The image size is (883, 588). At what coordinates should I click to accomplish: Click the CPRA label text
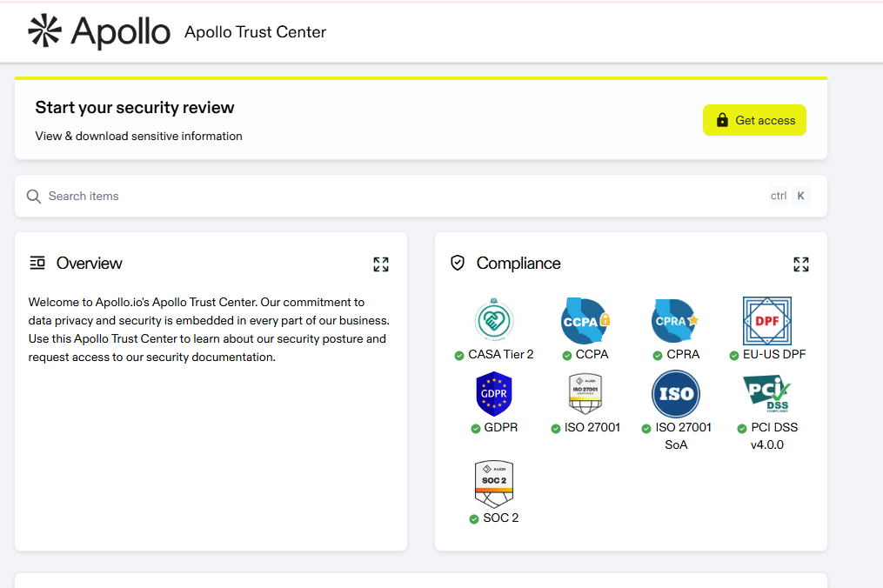(x=683, y=354)
